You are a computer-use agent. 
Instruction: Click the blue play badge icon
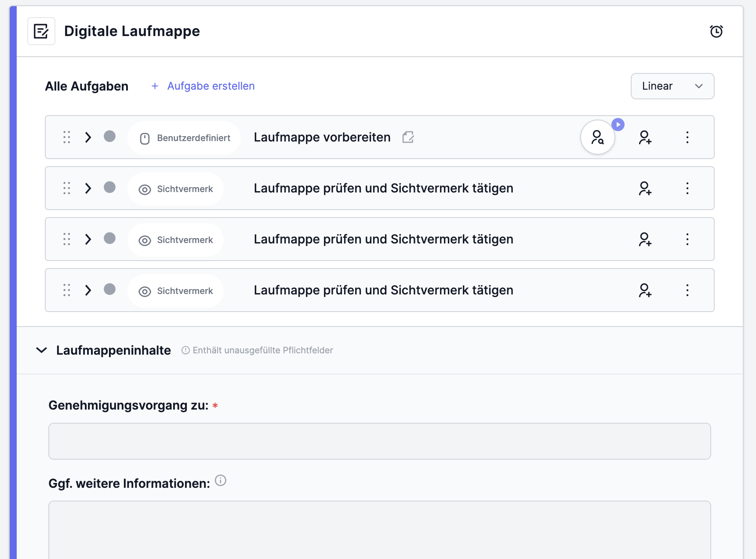pyautogui.click(x=618, y=124)
